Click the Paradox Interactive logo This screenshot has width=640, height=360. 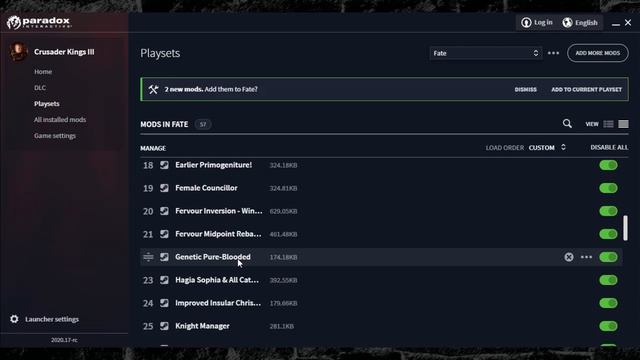coord(39,22)
